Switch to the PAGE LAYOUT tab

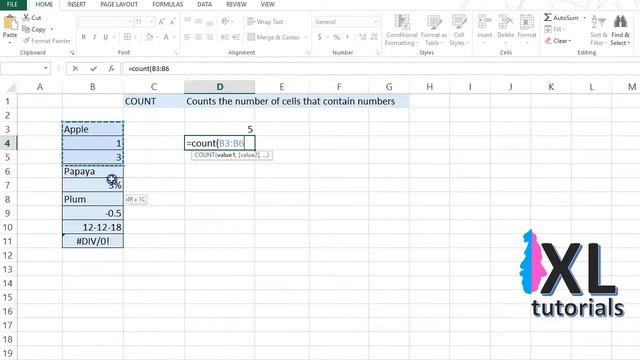[119, 4]
